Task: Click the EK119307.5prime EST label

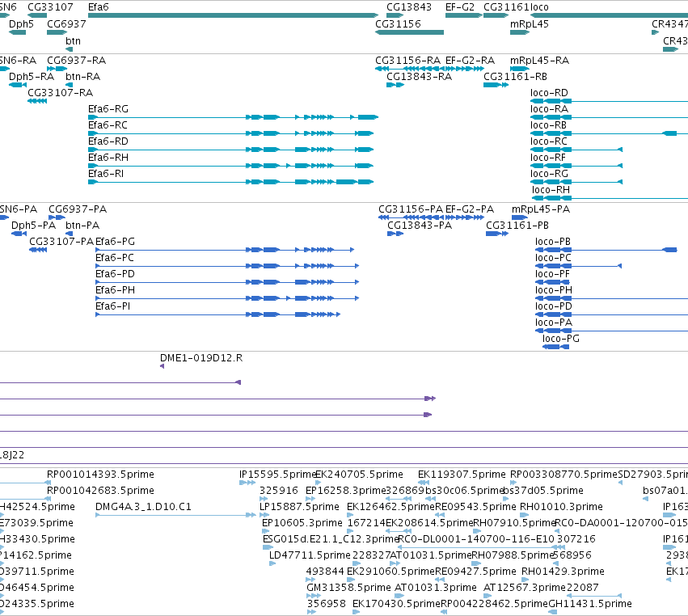Action: pos(462,474)
